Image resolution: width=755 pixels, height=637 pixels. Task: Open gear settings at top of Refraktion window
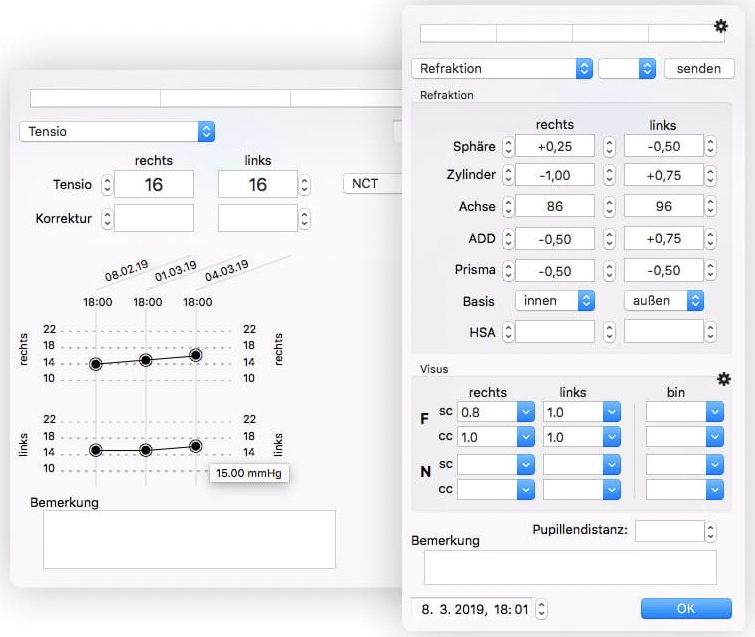coord(721,26)
